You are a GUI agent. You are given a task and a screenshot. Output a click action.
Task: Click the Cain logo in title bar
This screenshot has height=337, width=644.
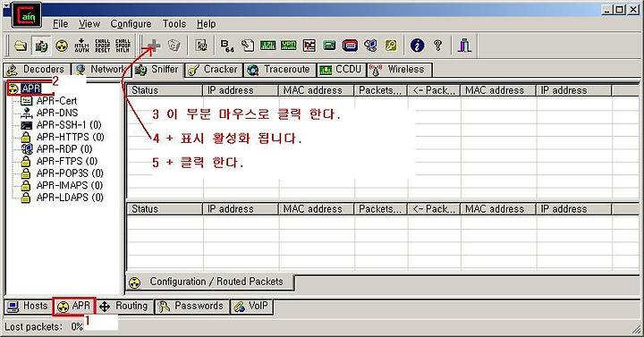27,15
